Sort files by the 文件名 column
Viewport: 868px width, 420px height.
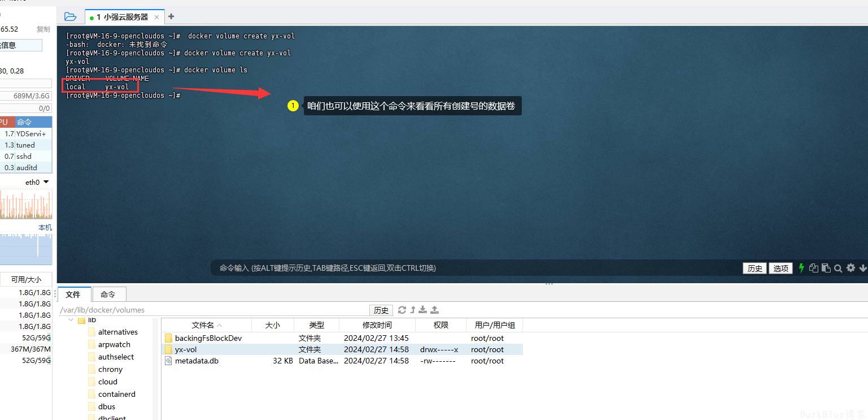pos(206,325)
